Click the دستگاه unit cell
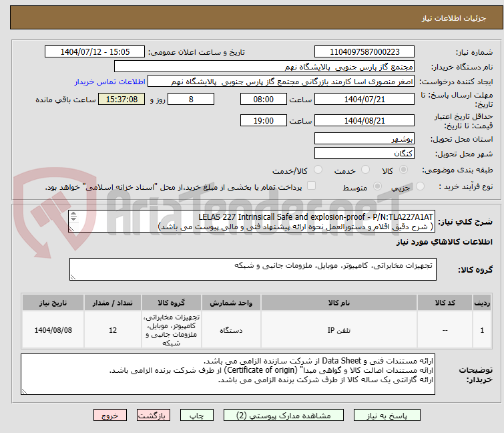504x433 pixels. click(231, 330)
